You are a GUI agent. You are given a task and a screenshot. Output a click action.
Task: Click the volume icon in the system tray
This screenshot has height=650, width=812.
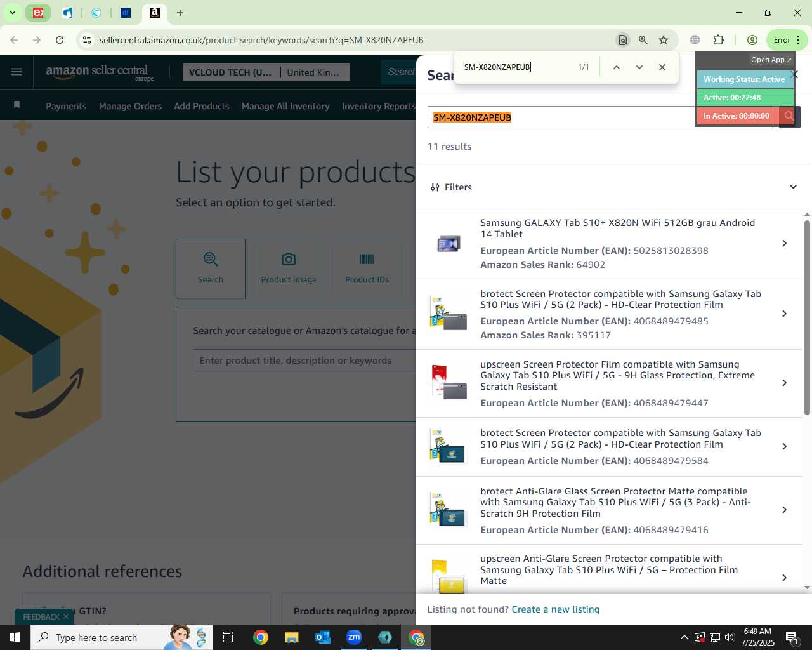point(730,637)
